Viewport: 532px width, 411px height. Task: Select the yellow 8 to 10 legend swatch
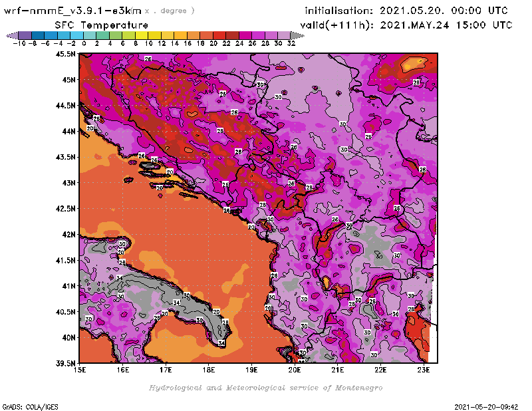coord(142,35)
